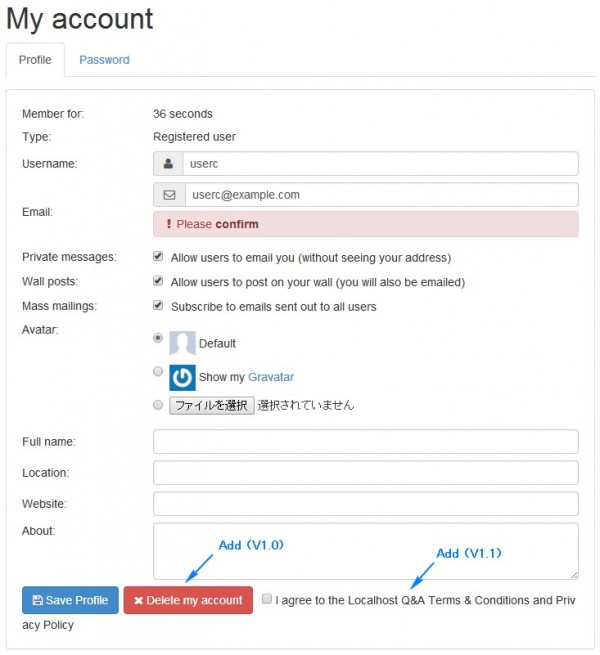Open the Profile tab
600x655 pixels.
click(35, 60)
